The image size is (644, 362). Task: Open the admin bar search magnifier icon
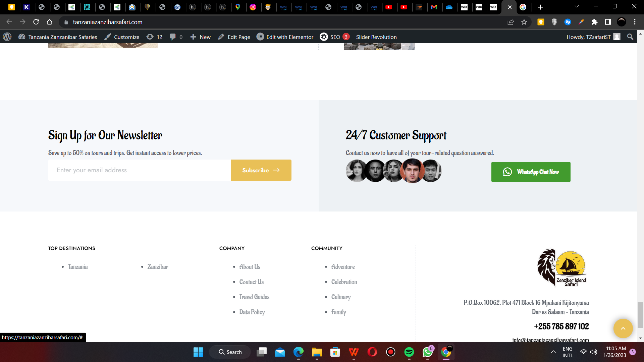pyautogui.click(x=630, y=37)
